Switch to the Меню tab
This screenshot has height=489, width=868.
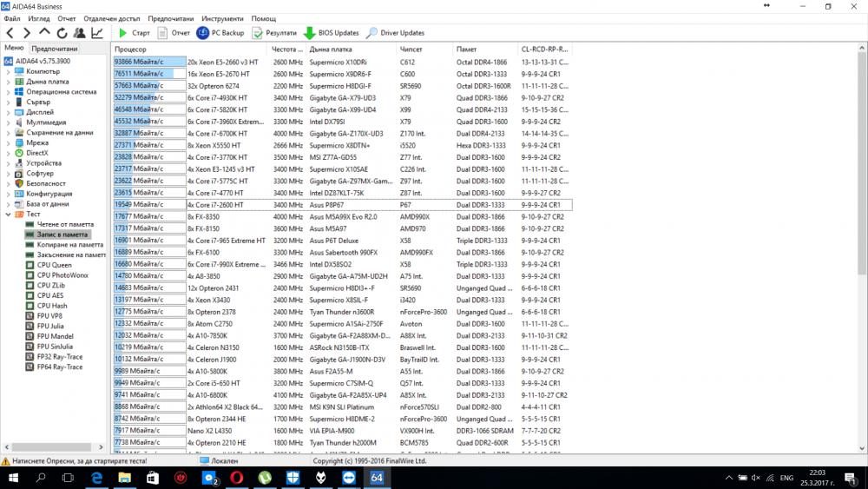14,48
